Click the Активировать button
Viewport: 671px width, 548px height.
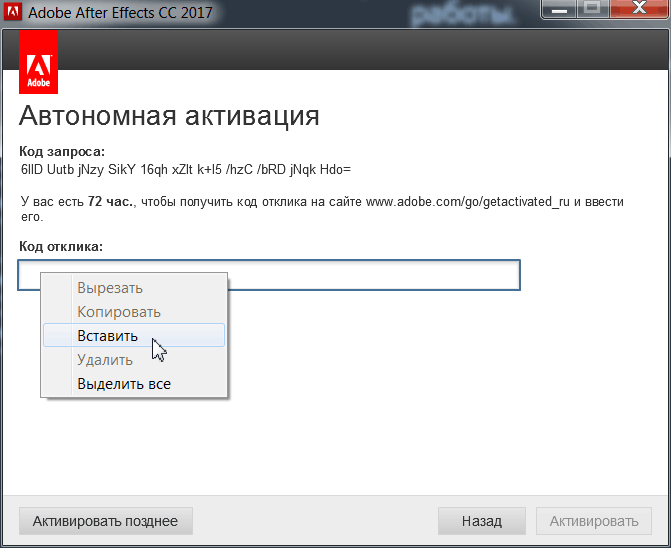pos(594,521)
